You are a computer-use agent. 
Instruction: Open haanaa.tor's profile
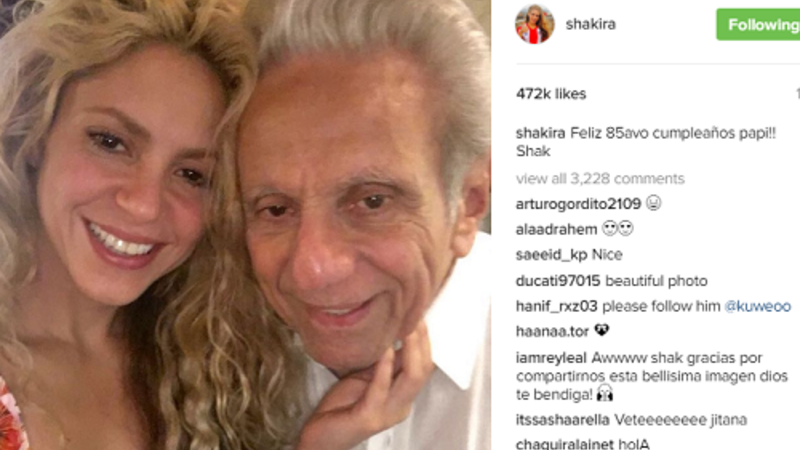tap(552, 332)
